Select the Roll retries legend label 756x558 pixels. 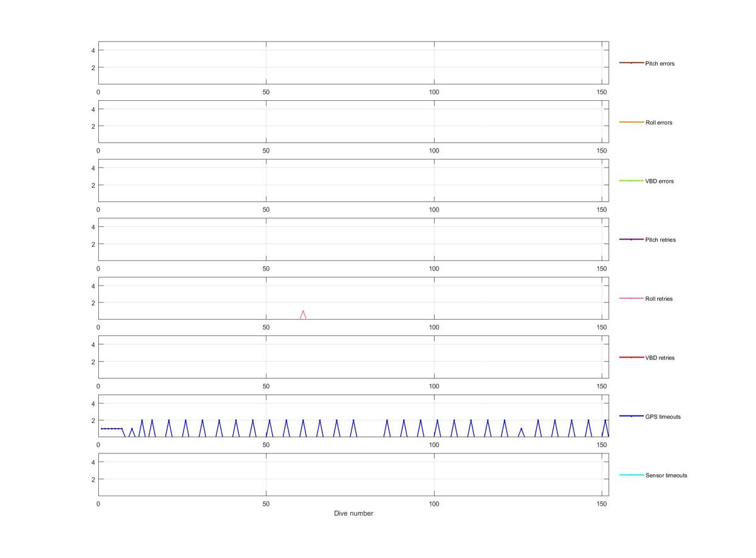659,299
